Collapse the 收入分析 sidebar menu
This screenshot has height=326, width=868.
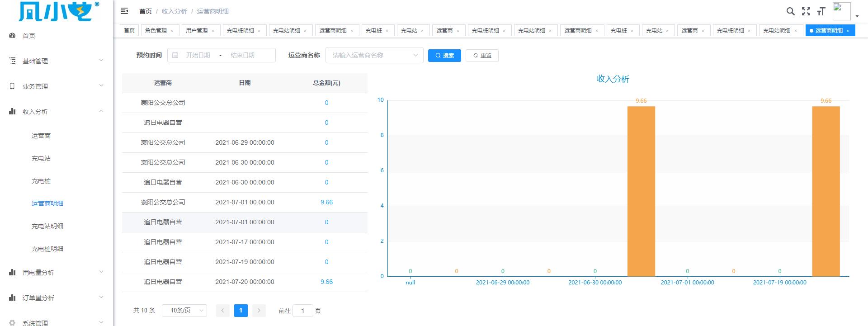(x=57, y=112)
